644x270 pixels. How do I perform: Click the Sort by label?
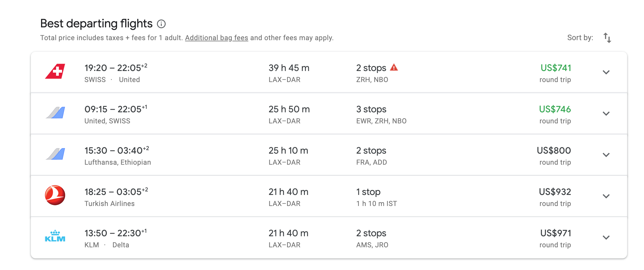click(x=580, y=38)
